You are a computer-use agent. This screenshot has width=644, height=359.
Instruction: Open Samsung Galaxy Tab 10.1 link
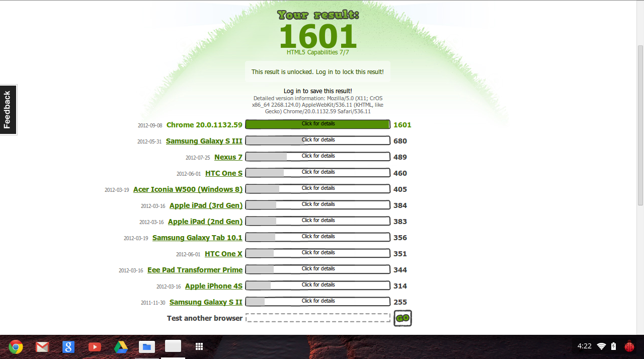click(197, 238)
